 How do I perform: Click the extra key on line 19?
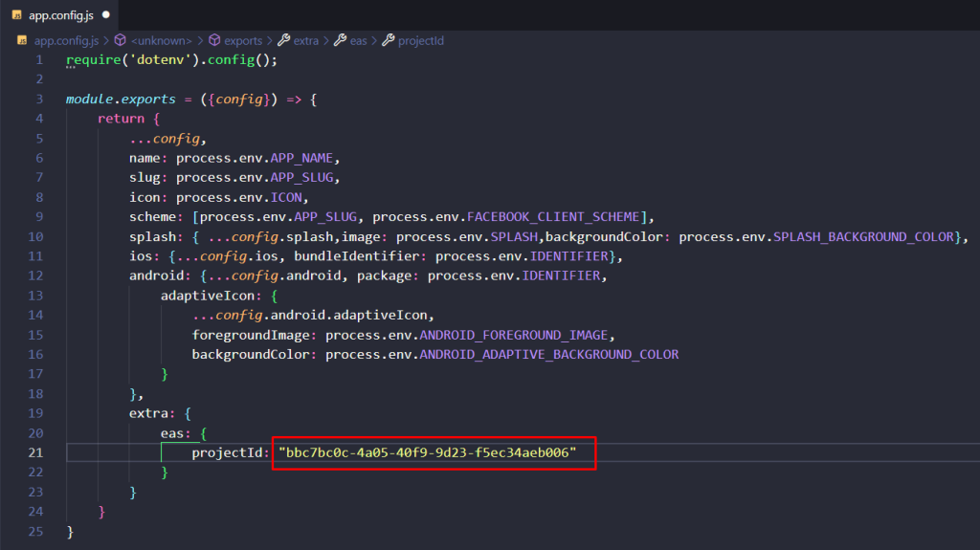point(148,413)
